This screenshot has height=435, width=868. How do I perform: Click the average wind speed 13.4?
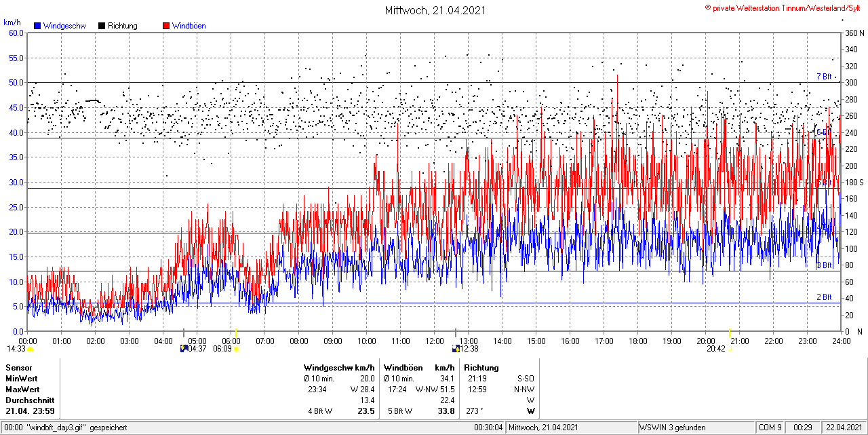pos(367,400)
